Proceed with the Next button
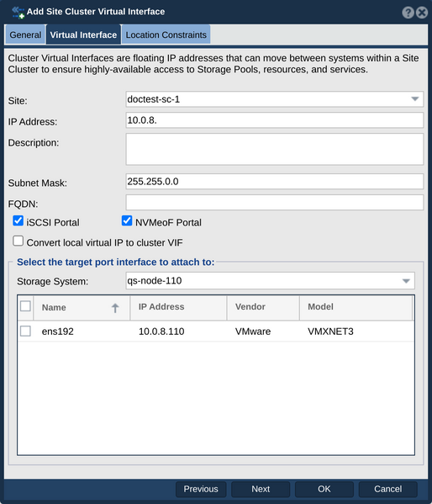 point(261,489)
